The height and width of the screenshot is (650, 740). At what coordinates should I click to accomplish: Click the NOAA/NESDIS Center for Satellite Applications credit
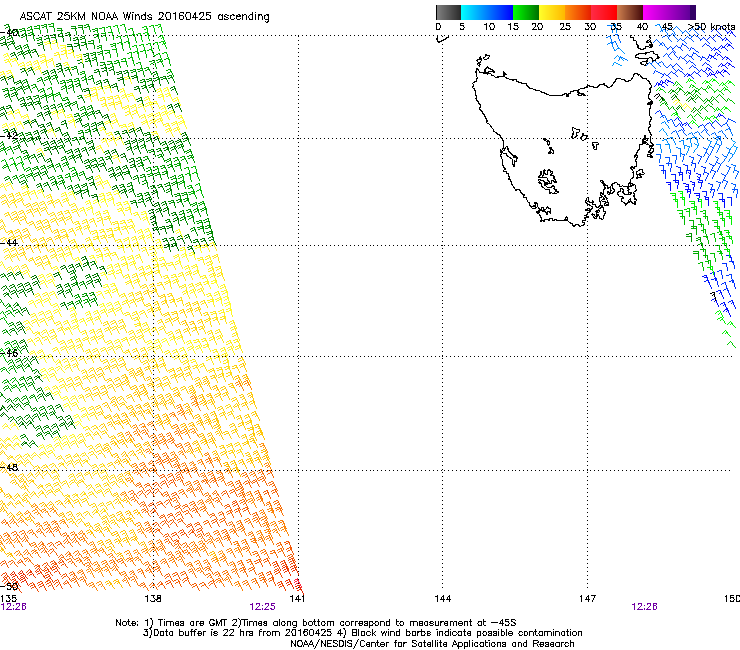[x=432, y=644]
